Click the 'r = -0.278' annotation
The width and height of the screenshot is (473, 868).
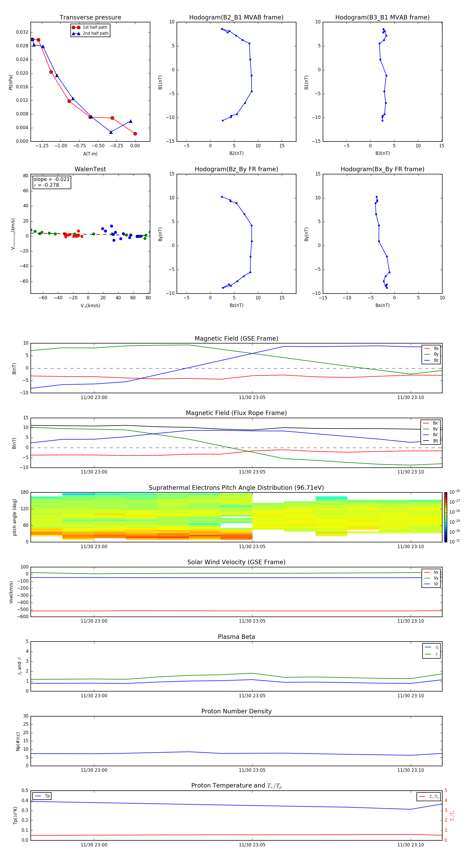point(47,185)
